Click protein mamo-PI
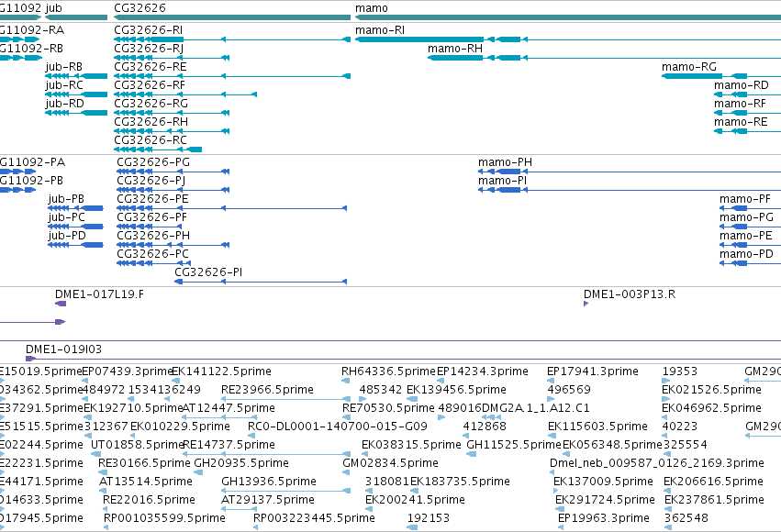781x532 pixels. (x=503, y=181)
